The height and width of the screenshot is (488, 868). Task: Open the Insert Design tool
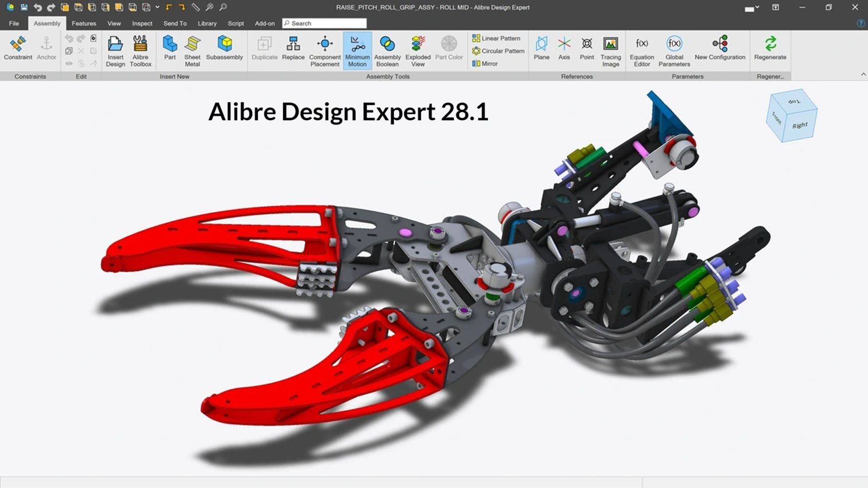(115, 49)
